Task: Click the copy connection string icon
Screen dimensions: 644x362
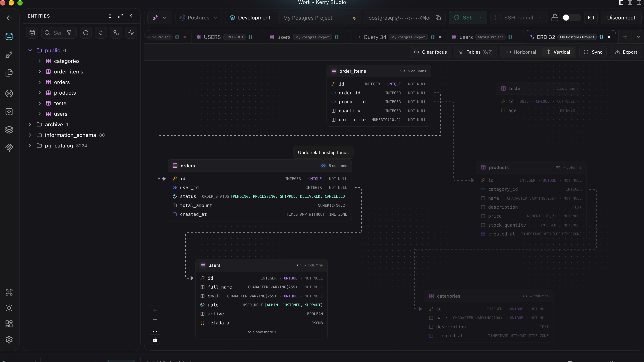Action: [x=438, y=18]
